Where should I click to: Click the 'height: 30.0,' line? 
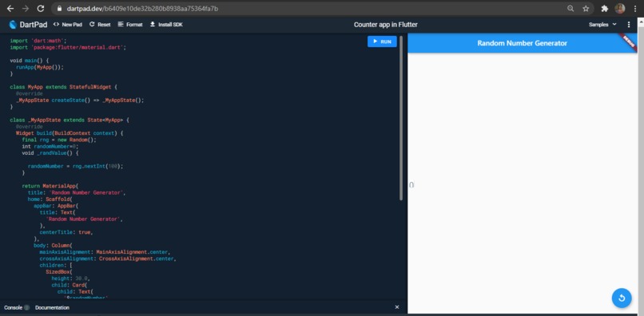tap(70, 278)
